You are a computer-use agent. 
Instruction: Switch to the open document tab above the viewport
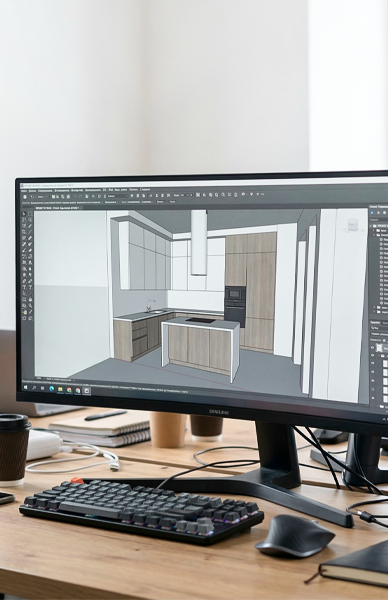click(x=59, y=208)
